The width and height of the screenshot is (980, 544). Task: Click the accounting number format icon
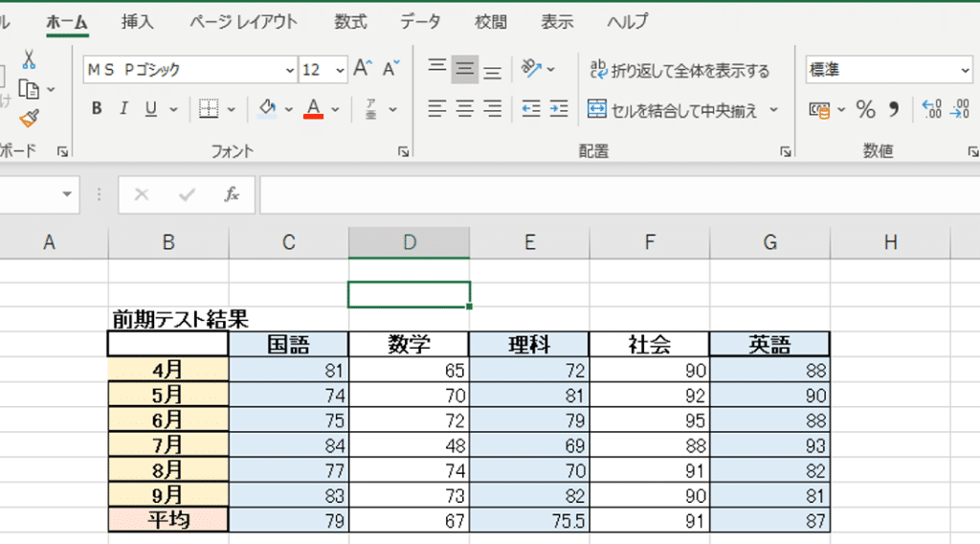pyautogui.click(x=819, y=110)
